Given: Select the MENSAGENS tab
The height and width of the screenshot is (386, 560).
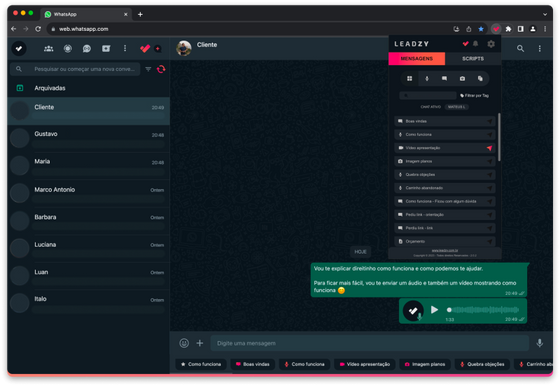Looking at the screenshot, I should (x=417, y=59).
